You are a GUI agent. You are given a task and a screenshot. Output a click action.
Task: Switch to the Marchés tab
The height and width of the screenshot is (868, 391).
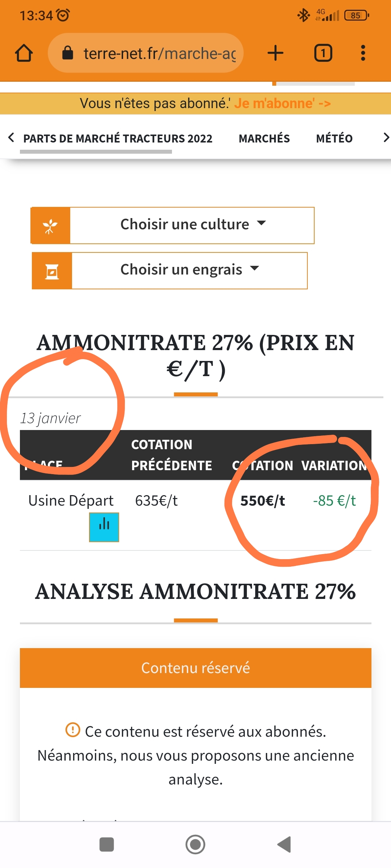click(x=264, y=139)
